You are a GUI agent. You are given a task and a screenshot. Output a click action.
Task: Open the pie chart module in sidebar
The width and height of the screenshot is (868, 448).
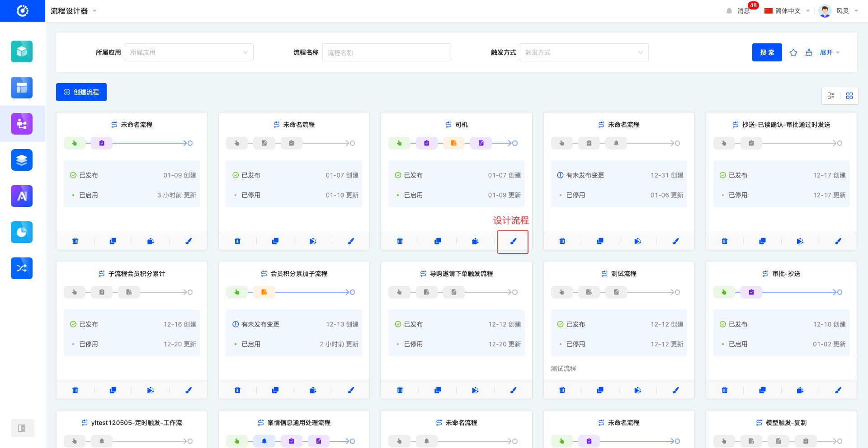point(22,232)
